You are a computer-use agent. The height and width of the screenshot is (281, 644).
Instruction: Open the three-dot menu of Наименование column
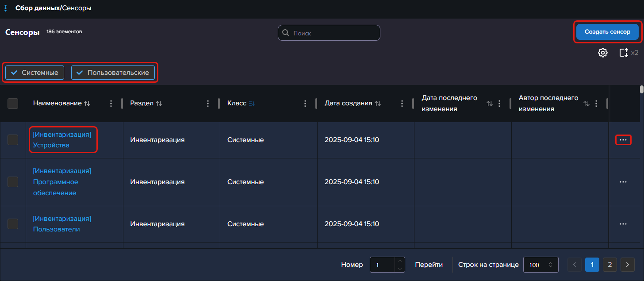pos(111,103)
